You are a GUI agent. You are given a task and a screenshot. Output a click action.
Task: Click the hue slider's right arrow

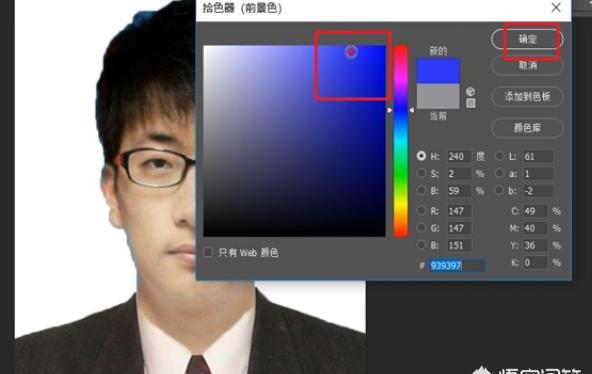click(x=412, y=110)
